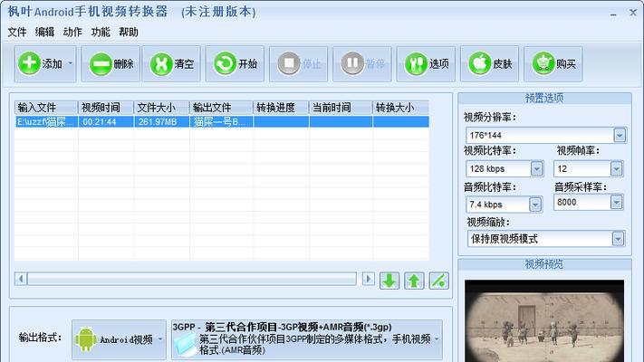Sort by the 输入文件 column header

pos(46,108)
